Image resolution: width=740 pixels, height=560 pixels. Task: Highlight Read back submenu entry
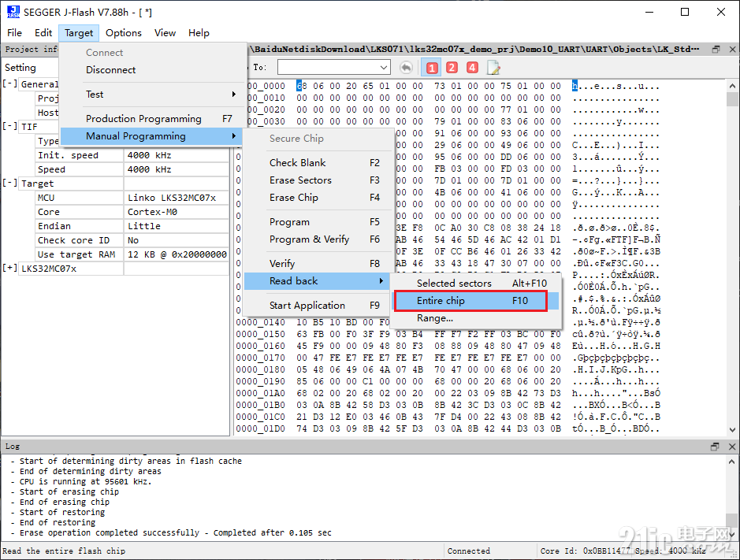(x=317, y=281)
